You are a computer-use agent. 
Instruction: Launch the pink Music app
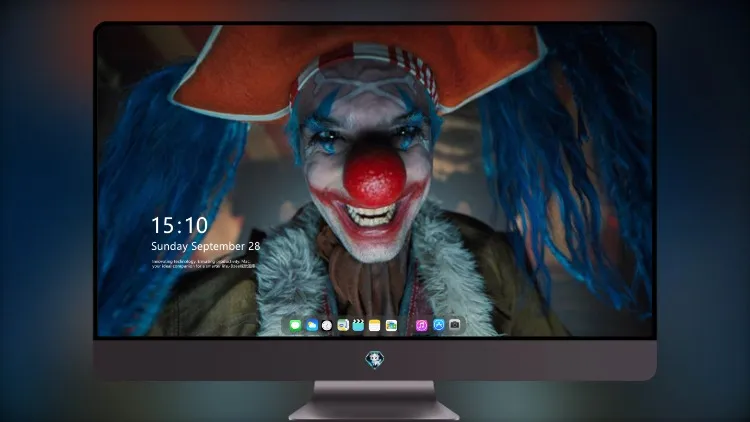coord(421,326)
